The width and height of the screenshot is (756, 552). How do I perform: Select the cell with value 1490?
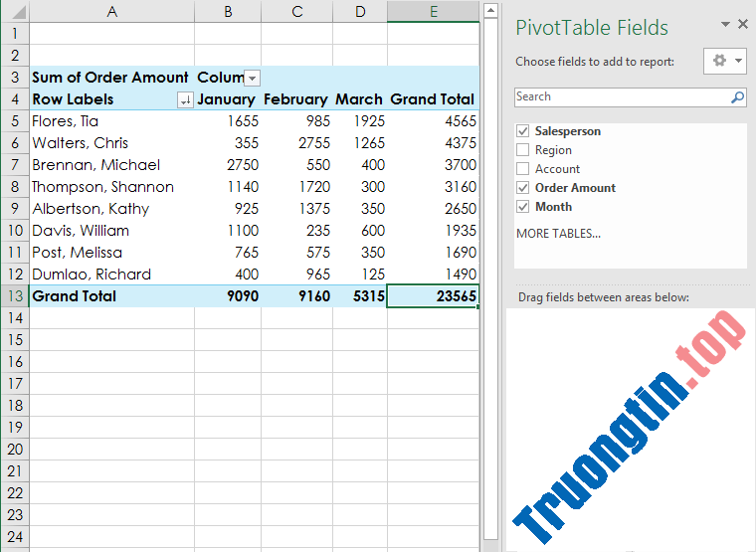click(x=434, y=275)
